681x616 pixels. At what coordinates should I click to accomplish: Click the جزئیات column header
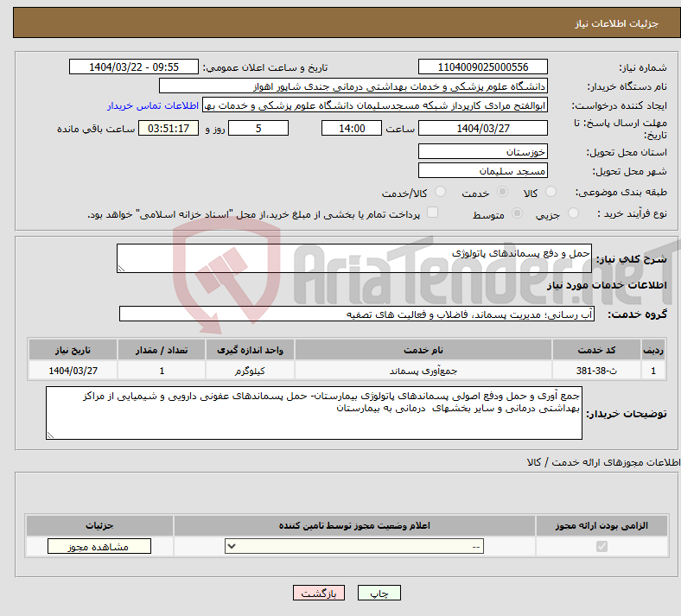click(99, 525)
